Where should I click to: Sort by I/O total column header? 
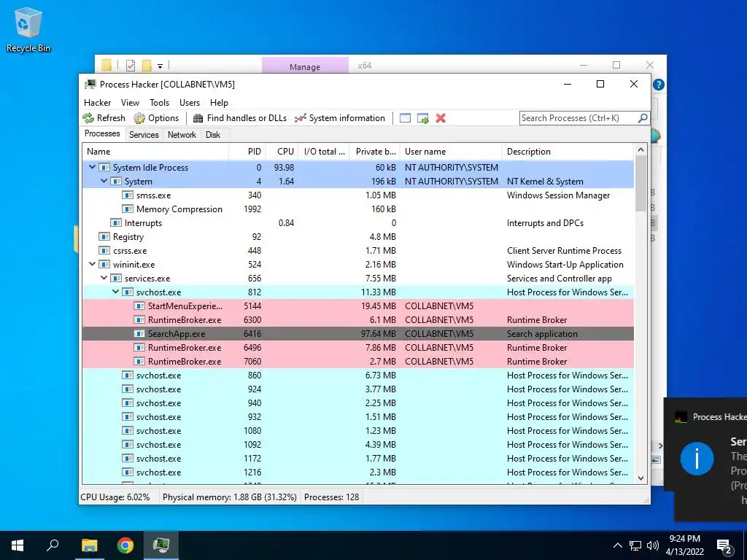324,152
